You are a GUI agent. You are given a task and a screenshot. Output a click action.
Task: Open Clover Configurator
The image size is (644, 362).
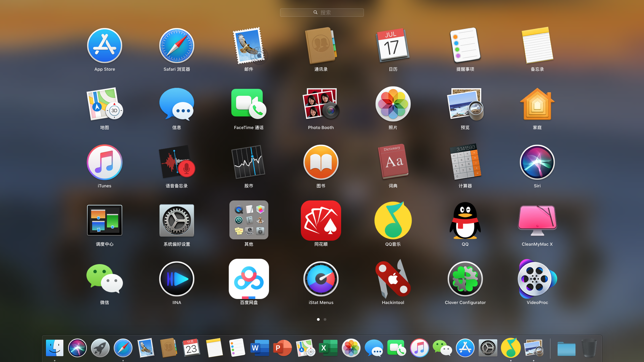[465, 279]
